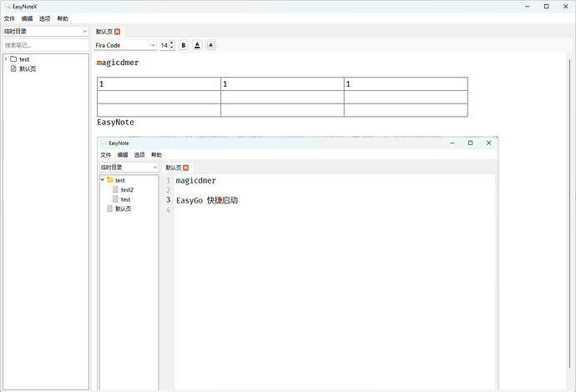Increase font size with the up stepper arrow
This screenshot has height=392, width=576.
click(x=172, y=43)
